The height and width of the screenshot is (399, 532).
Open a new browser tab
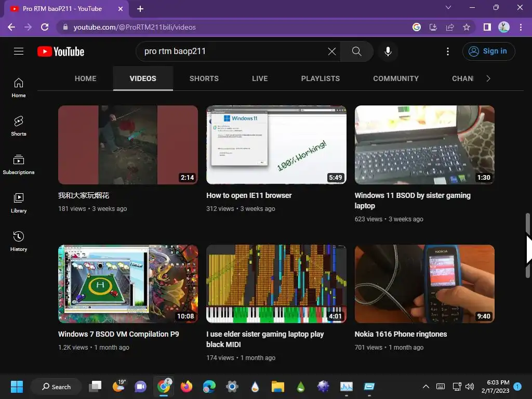point(140,9)
